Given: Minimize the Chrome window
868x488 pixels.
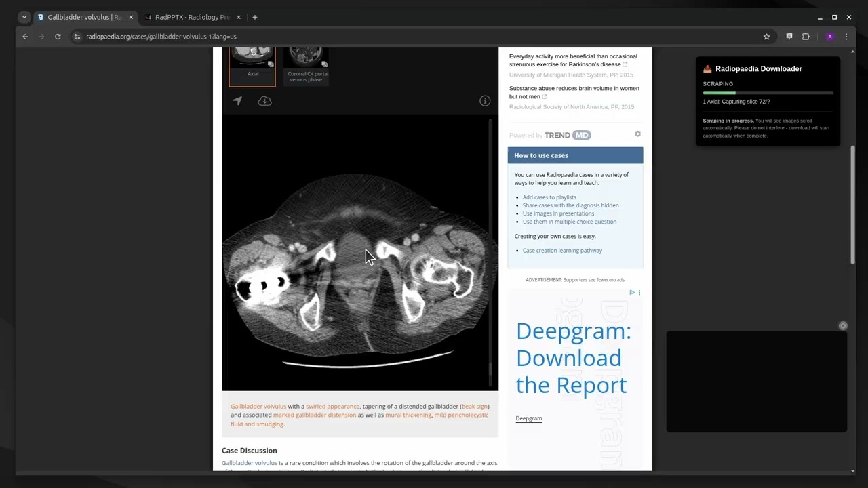Looking at the screenshot, I should (820, 17).
